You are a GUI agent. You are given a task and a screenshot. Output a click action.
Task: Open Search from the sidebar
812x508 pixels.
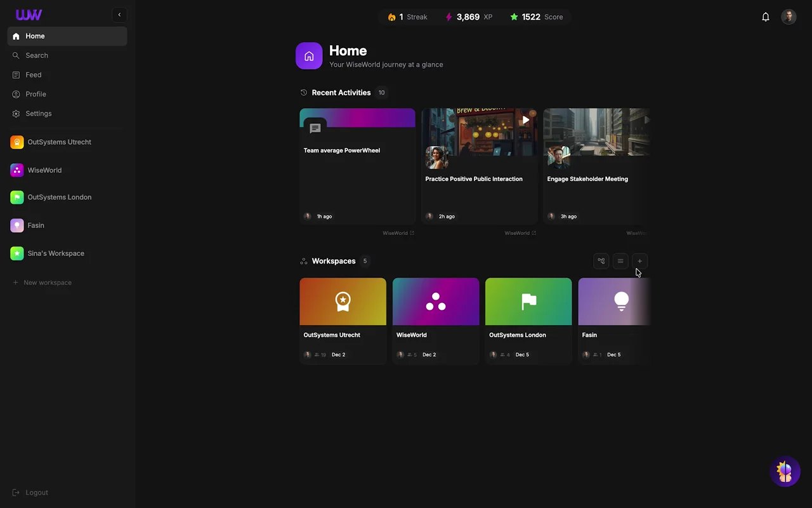point(37,55)
